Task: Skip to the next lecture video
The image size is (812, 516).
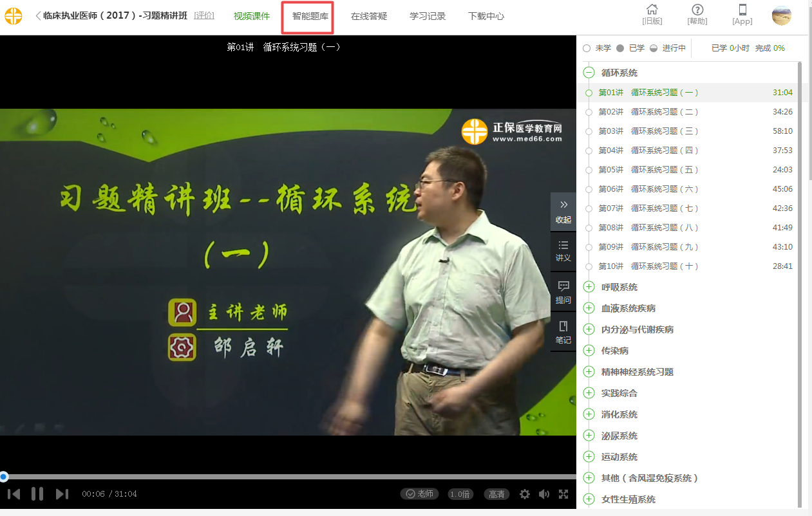Action: (62, 494)
